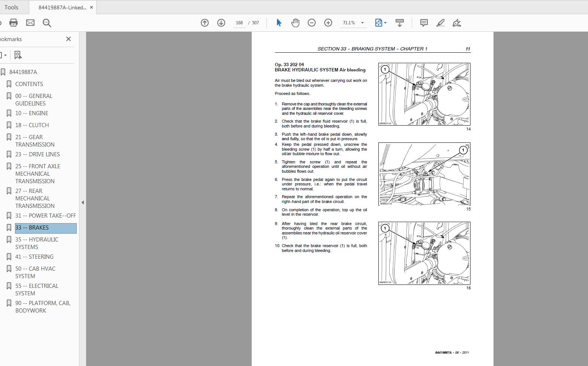Select the highlighted 33 -- BRAKES bookmark
The width and height of the screenshot is (588, 366).
pyautogui.click(x=46, y=228)
